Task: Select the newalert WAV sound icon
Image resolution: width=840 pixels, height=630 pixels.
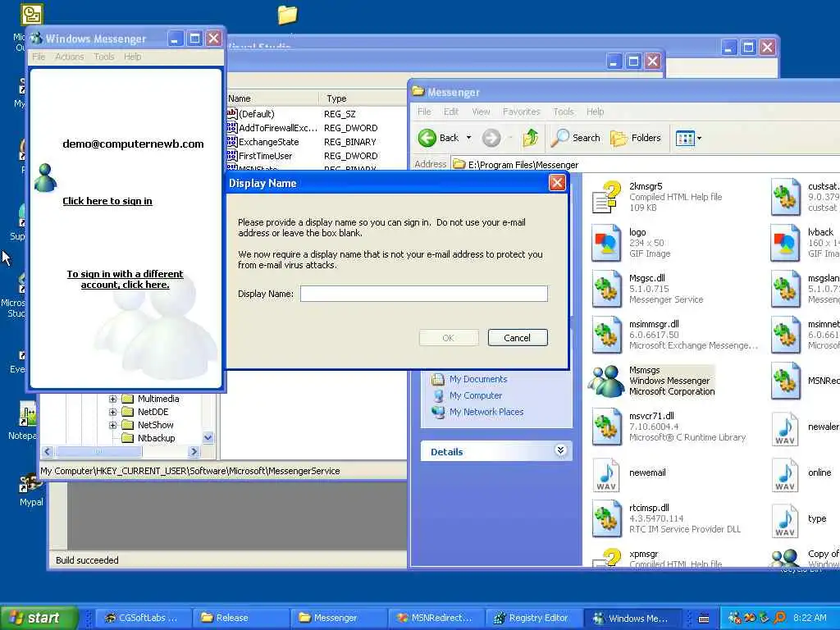Action: [785, 428]
